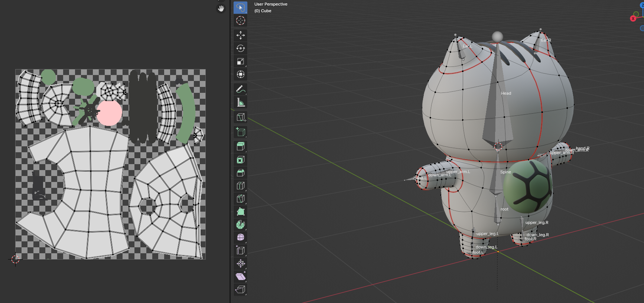Click the upper_leg.R bone label
The image size is (644, 303).
click(x=537, y=222)
